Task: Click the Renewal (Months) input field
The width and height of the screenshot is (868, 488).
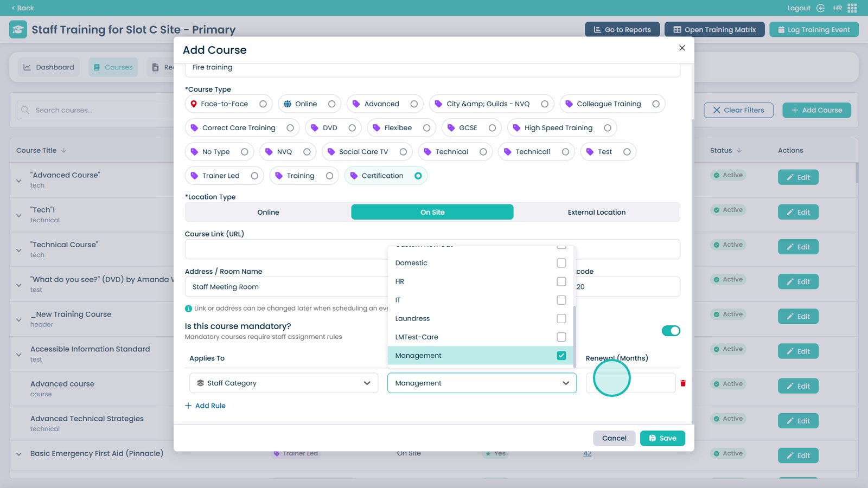Action: tap(630, 383)
